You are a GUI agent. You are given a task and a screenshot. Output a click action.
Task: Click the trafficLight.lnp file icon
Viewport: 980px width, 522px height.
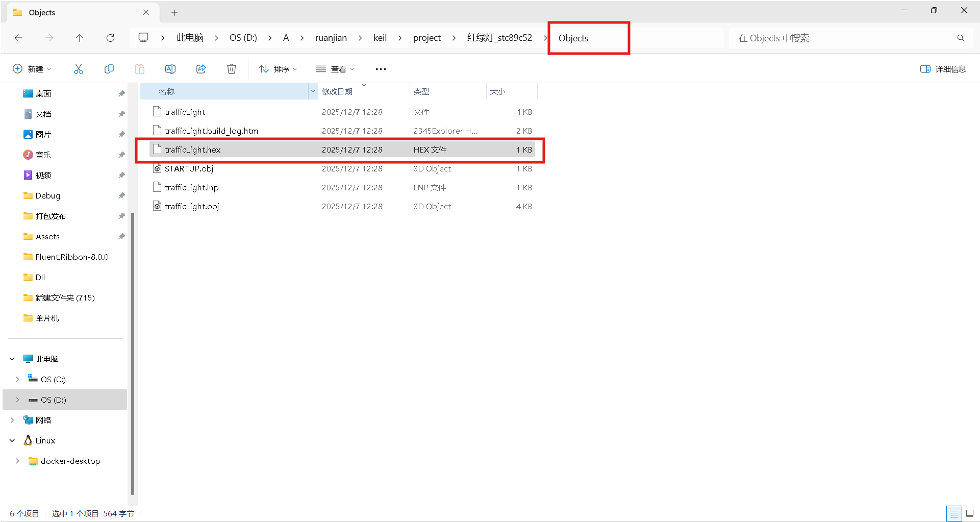(x=157, y=187)
